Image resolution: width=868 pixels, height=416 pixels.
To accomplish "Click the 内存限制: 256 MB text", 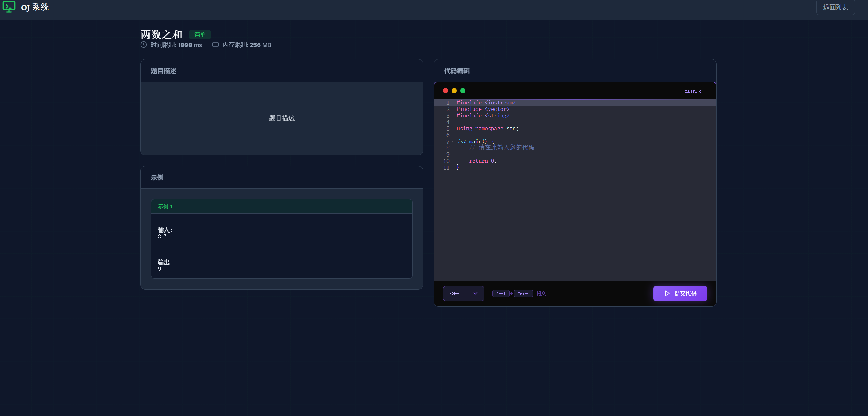I will 247,45.
